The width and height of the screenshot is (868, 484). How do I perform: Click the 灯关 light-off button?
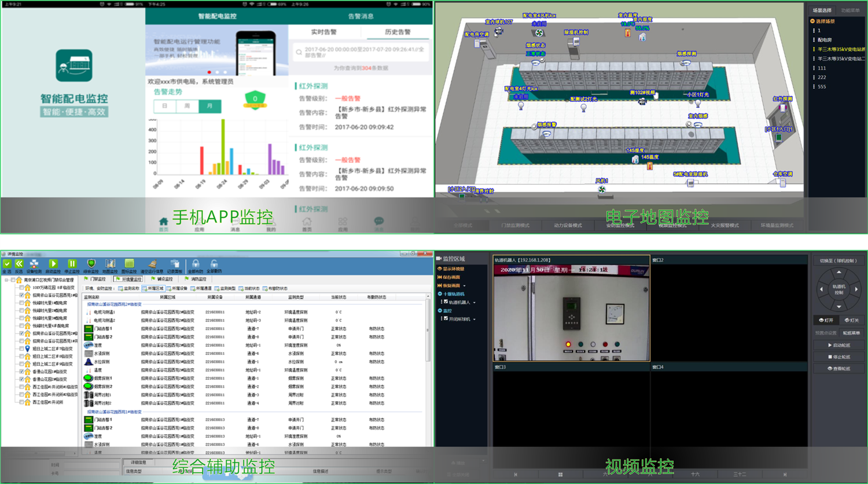point(852,320)
